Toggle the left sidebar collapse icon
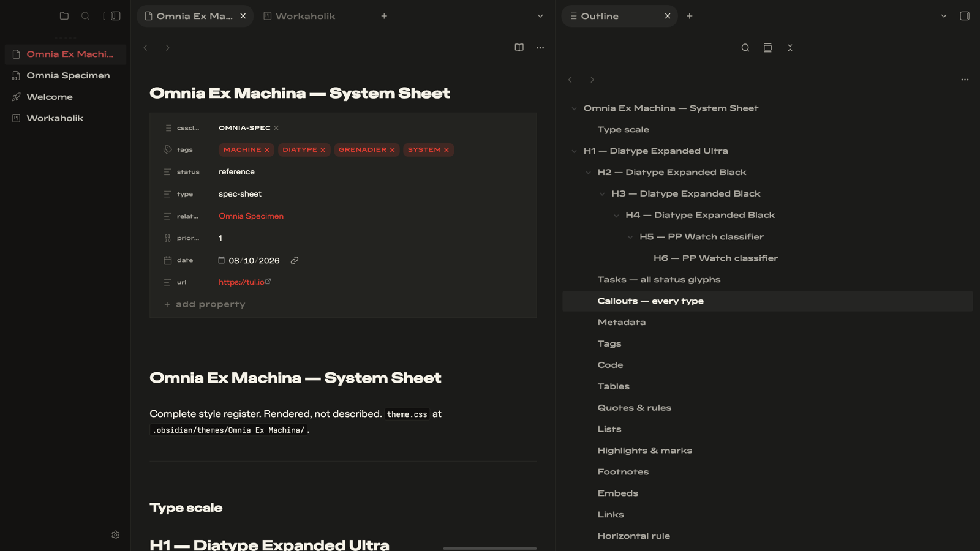The image size is (980, 551). 116,16
